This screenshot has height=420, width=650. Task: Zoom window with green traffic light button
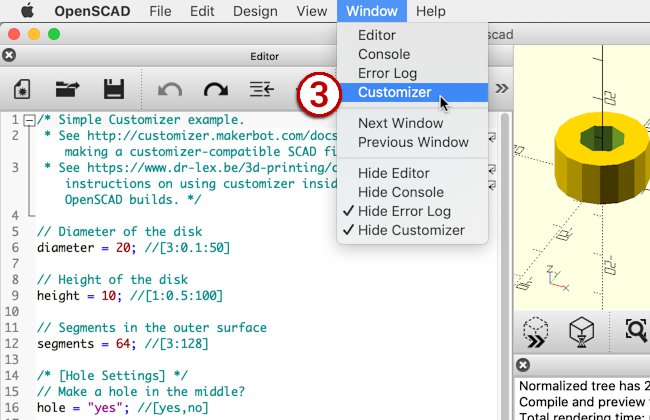point(54,34)
